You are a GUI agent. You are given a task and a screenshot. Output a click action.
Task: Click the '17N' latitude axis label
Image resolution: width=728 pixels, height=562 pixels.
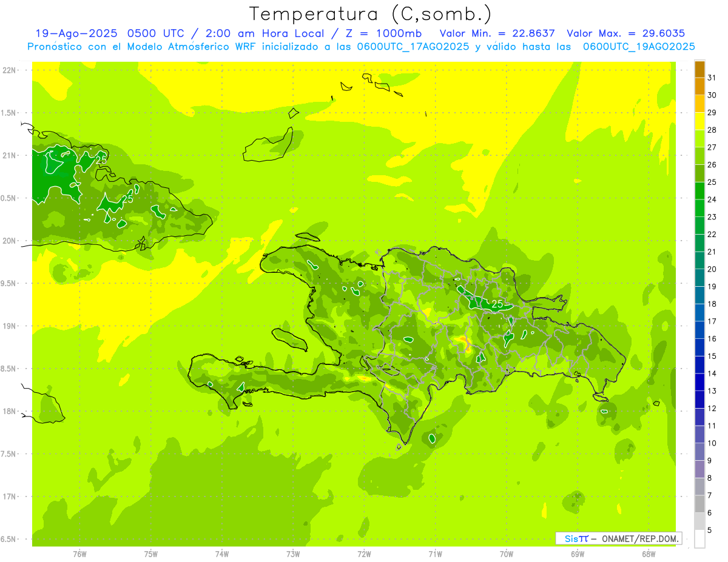(x=9, y=497)
